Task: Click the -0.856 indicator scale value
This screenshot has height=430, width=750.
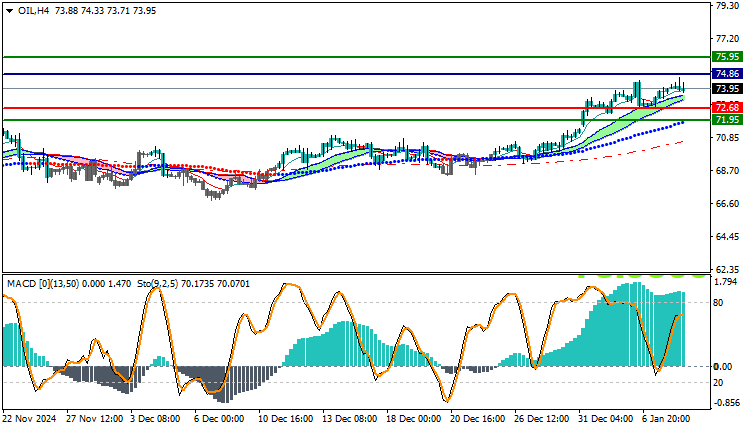Action: [727, 403]
